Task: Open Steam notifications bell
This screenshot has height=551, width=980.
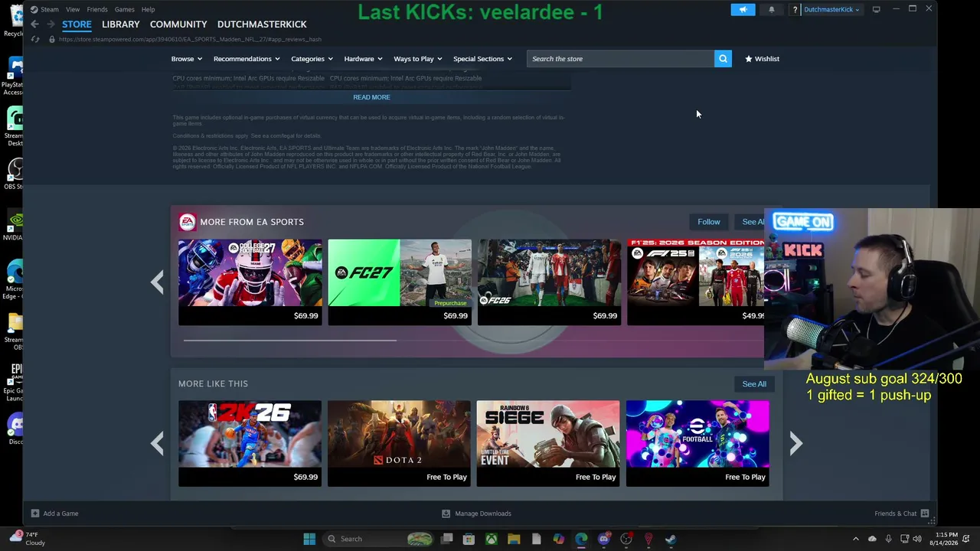Action: tap(771, 9)
